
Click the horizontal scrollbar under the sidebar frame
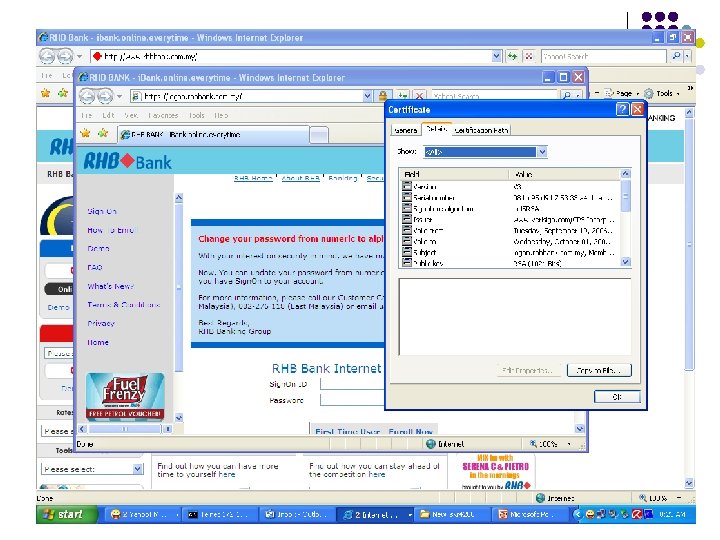click(125, 429)
